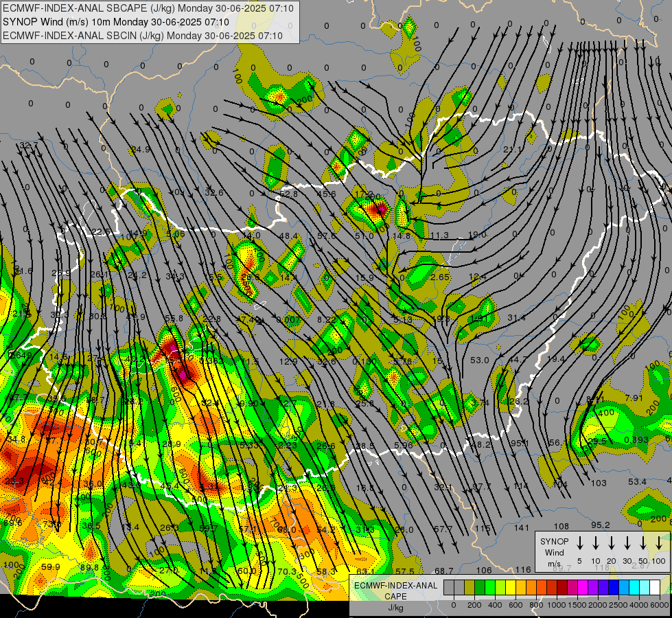The width and height of the screenshot is (672, 618).
Task: Pick the first gray swatch in CAPE legend
Action: coord(449,588)
